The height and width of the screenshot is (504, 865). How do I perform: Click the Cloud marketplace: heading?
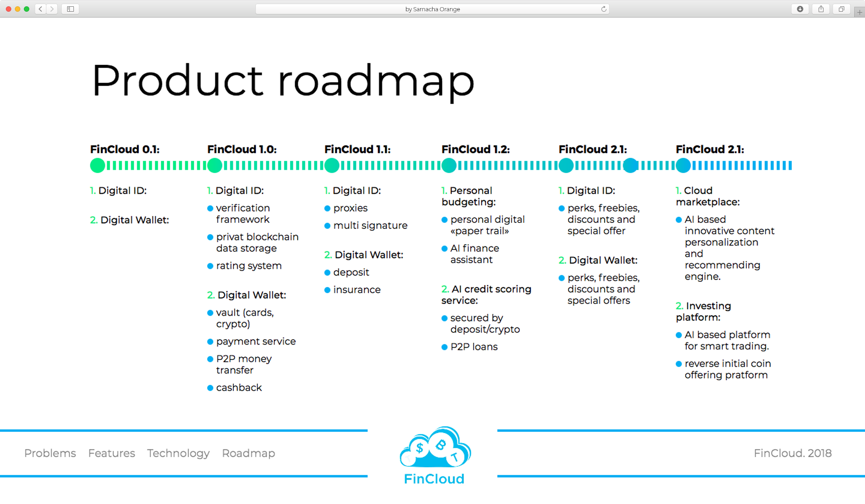(708, 196)
